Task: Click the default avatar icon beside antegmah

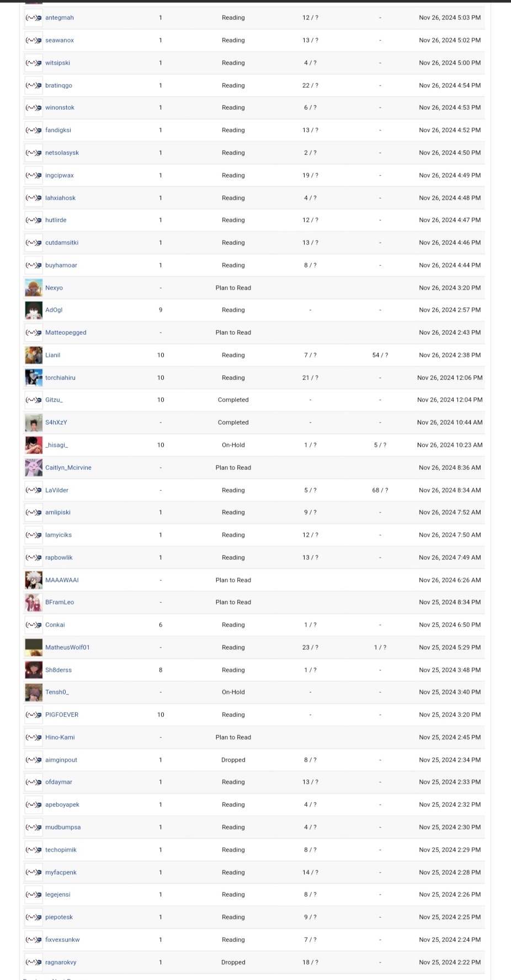Action: point(34,18)
